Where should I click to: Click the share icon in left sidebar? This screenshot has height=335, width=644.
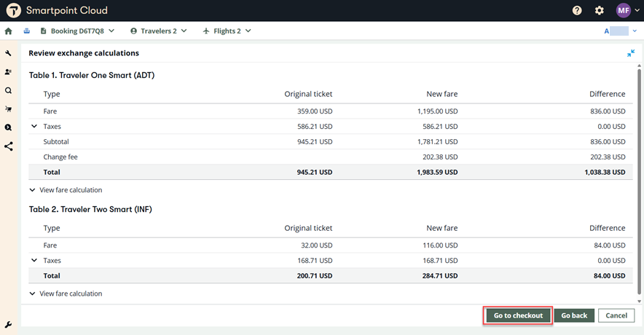[9, 146]
